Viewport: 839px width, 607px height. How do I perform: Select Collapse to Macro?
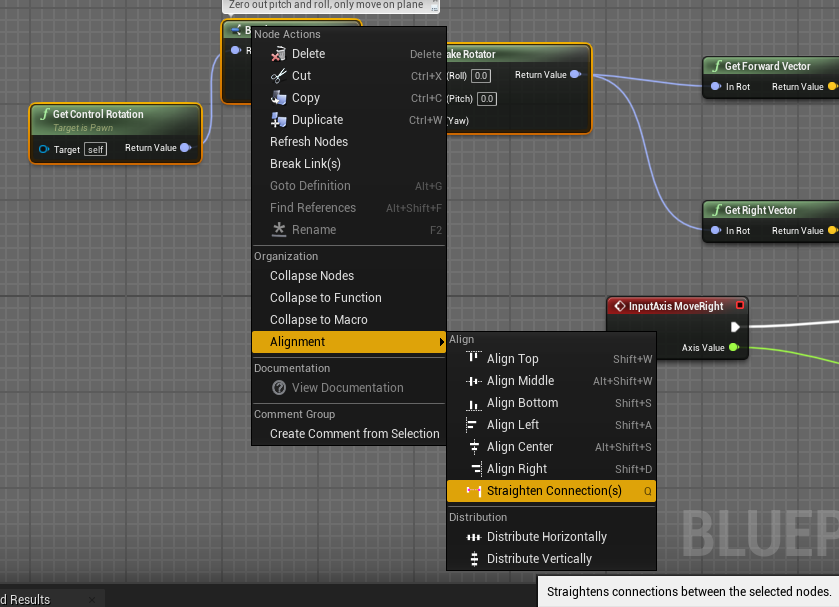(348, 320)
